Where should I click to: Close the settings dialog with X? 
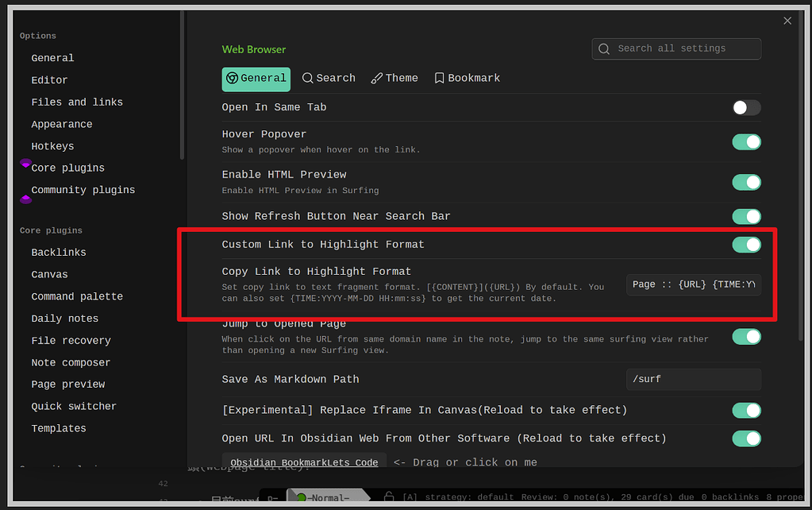(787, 21)
